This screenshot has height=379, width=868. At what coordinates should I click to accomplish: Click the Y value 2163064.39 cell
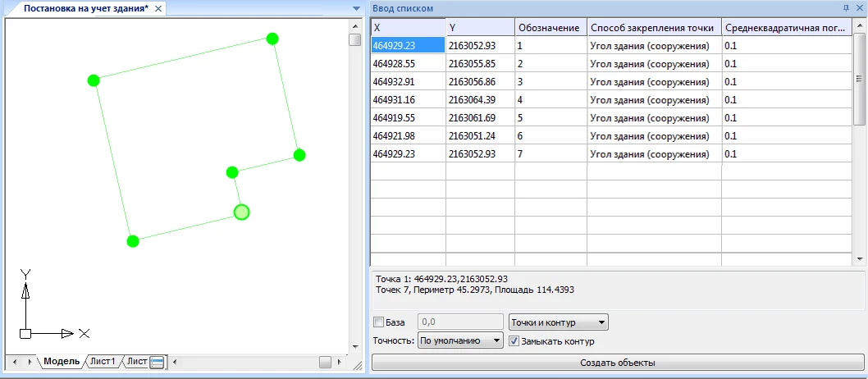[x=480, y=99]
